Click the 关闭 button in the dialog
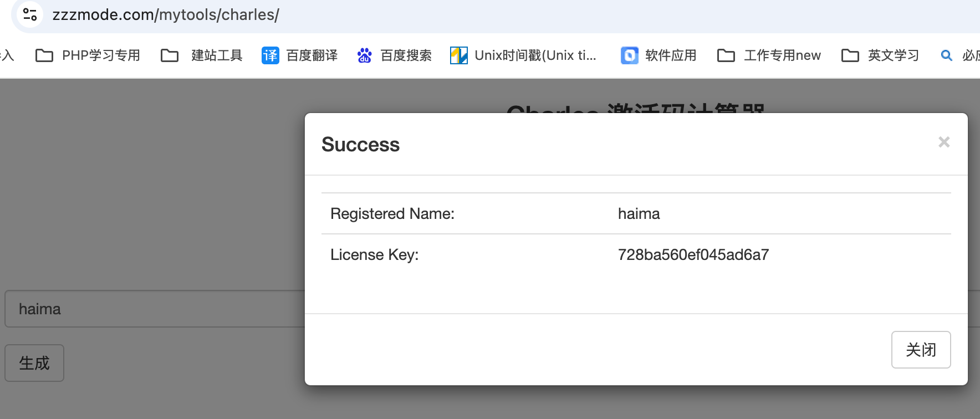980x419 pixels. [921, 350]
